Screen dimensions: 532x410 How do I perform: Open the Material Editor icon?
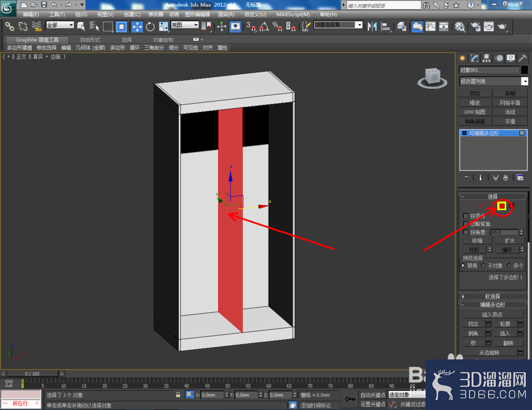coord(460,26)
